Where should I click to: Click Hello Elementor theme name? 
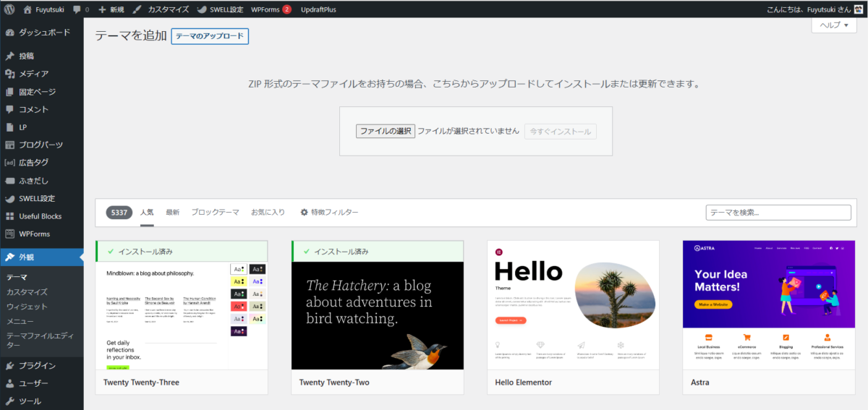(524, 383)
